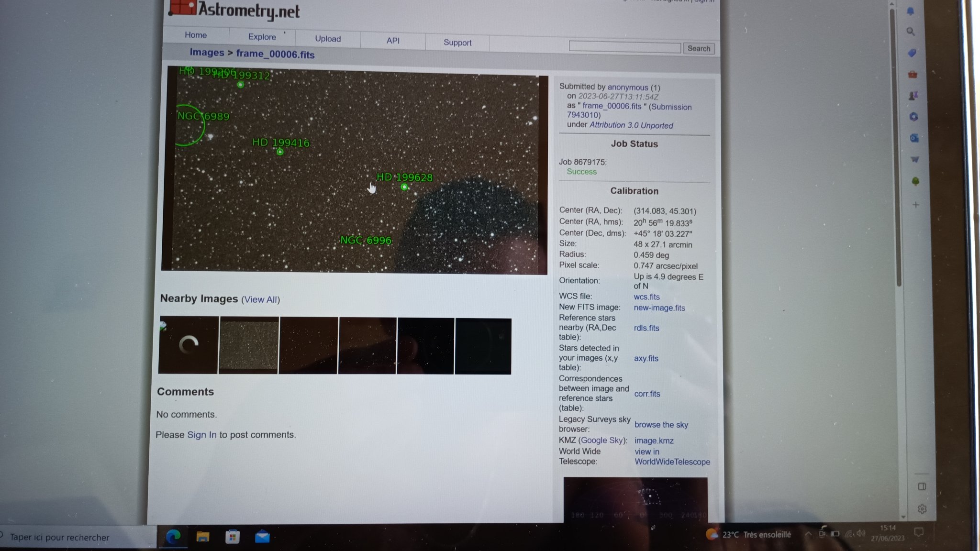Screen dimensions: 980x551
Task: Open the new-image.fits link
Action: coord(659,308)
